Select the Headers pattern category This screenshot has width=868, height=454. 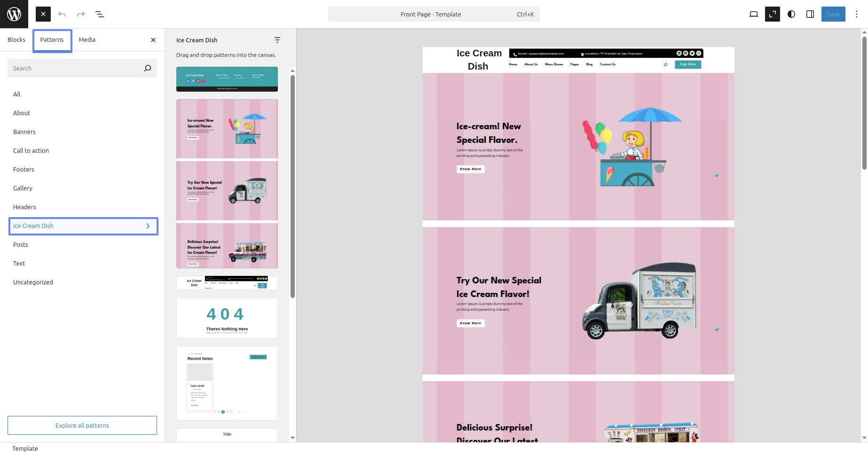[x=82, y=207]
